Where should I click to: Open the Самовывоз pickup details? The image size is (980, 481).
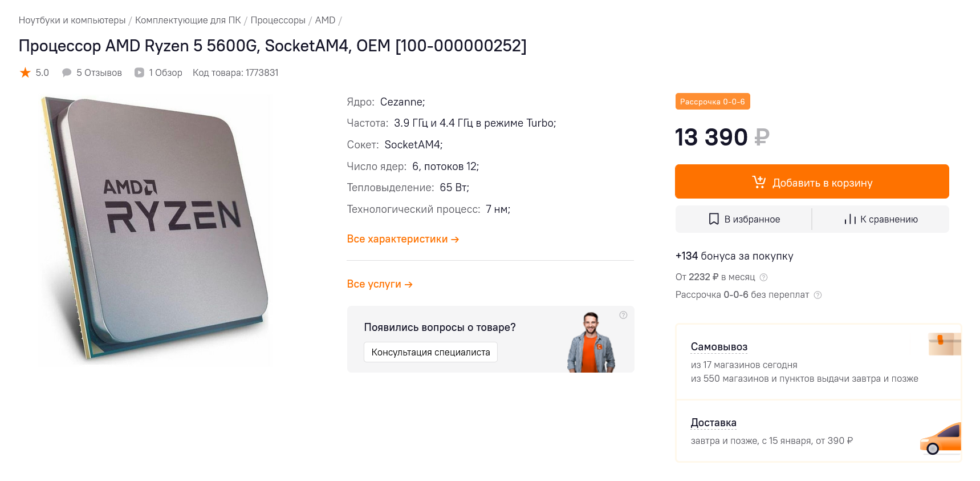click(x=719, y=347)
